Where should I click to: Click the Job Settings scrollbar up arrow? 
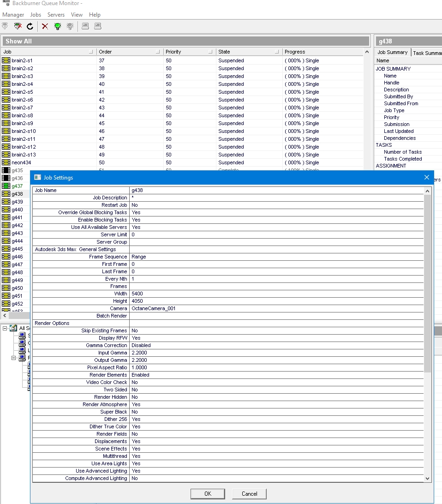(427, 191)
